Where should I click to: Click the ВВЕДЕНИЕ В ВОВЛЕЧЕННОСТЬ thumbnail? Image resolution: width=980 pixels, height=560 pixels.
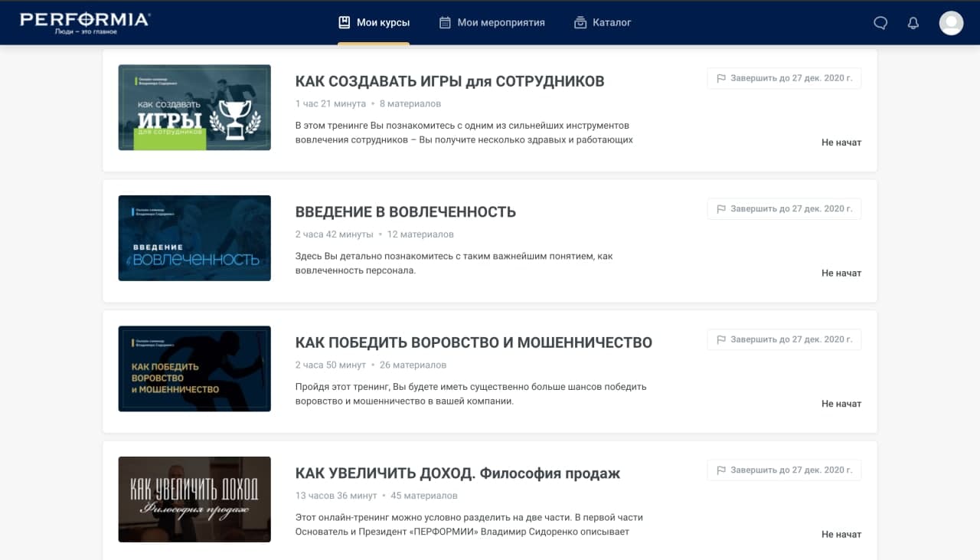[x=194, y=238]
